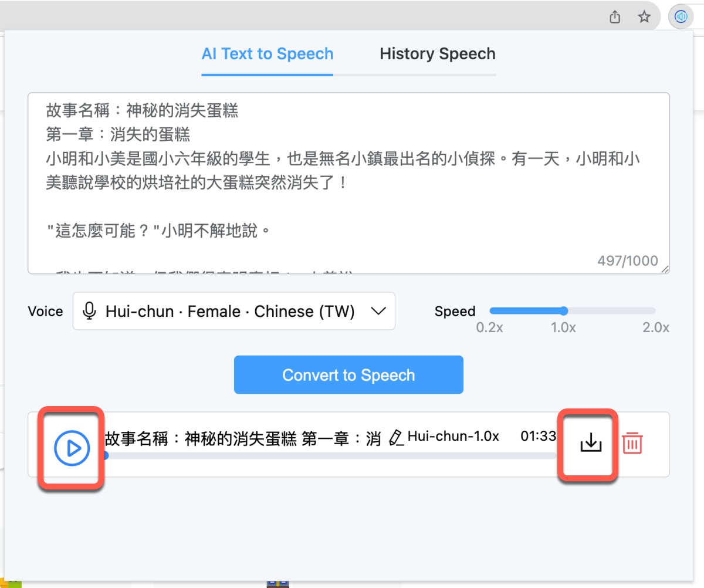The width and height of the screenshot is (704, 588).
Task: Play the generated speech audio
Action: tap(72, 448)
